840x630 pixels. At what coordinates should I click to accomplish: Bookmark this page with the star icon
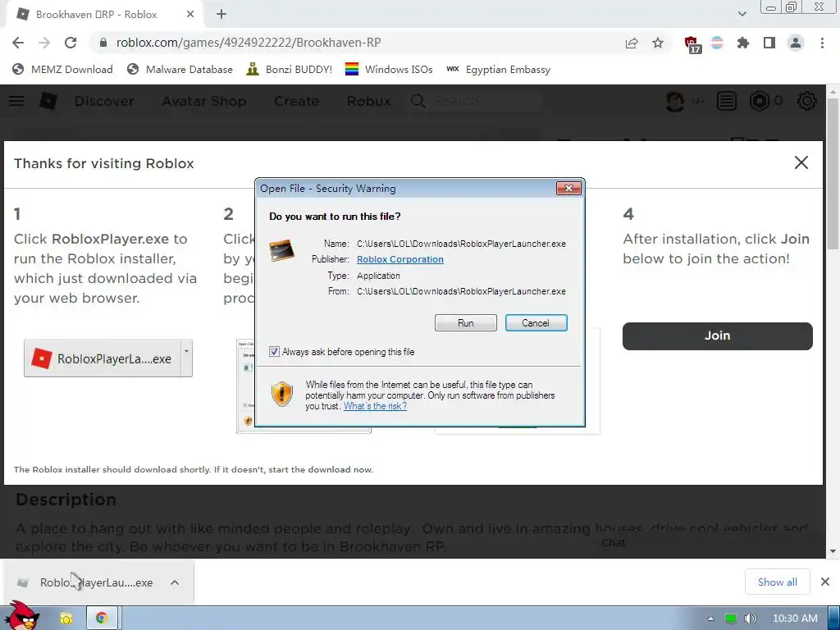pyautogui.click(x=658, y=43)
